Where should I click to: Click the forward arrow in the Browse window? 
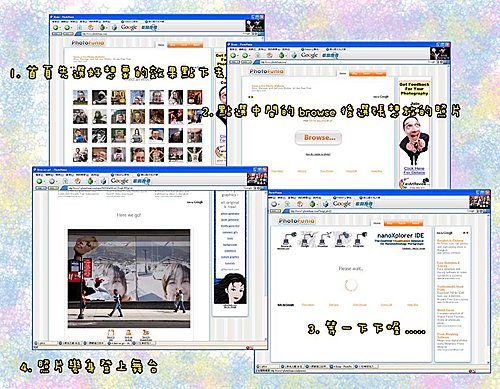245,55
